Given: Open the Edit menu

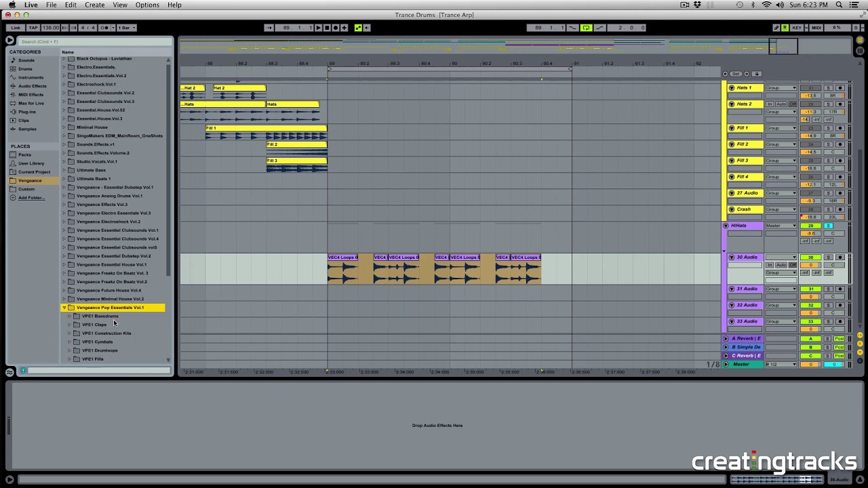Looking at the screenshot, I should [71, 5].
